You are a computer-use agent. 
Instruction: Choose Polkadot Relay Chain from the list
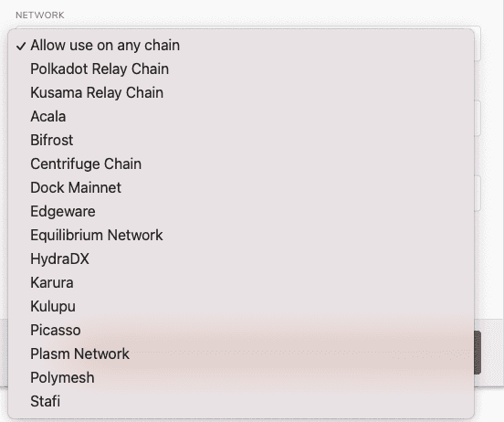[241, 69]
